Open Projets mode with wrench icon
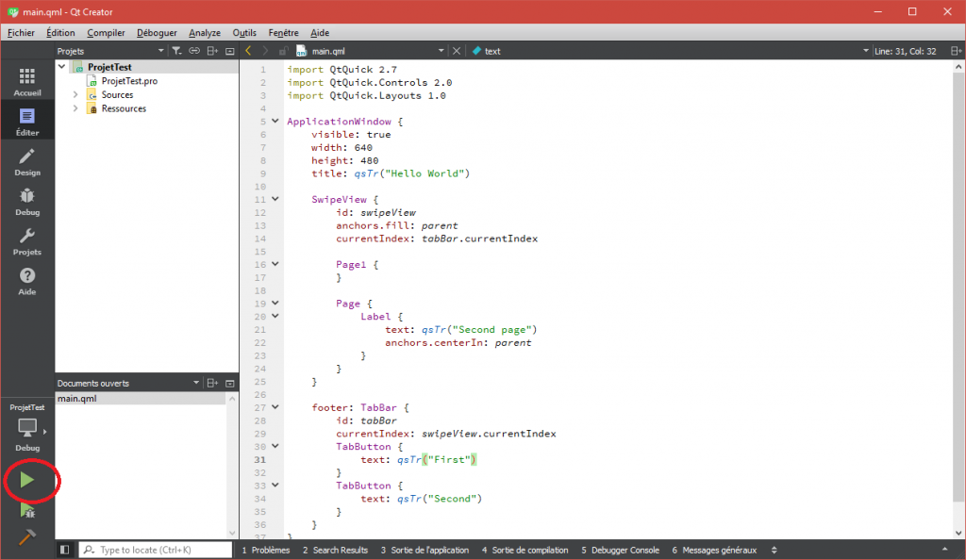 pos(27,242)
